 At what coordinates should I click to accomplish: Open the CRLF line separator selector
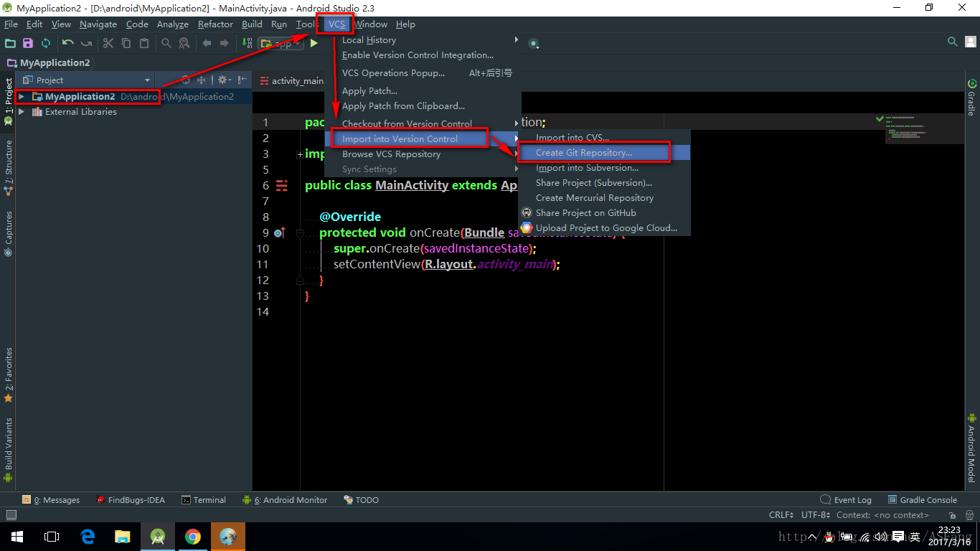[x=781, y=514]
